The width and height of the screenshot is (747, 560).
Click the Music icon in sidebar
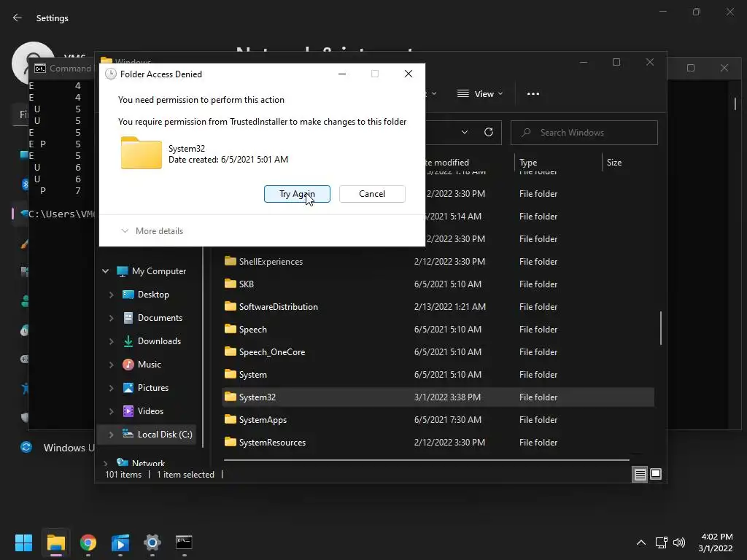(x=128, y=365)
